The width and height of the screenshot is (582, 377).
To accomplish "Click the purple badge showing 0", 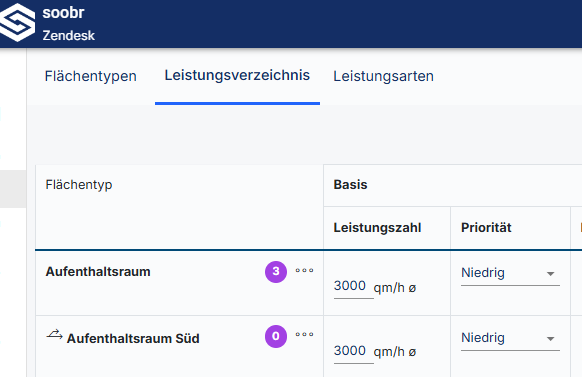I will click(276, 336).
